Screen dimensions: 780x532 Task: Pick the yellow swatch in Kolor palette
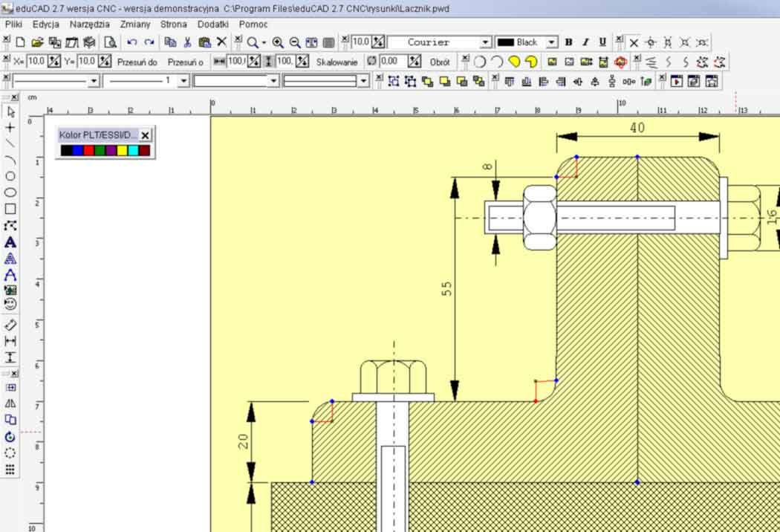(122, 150)
